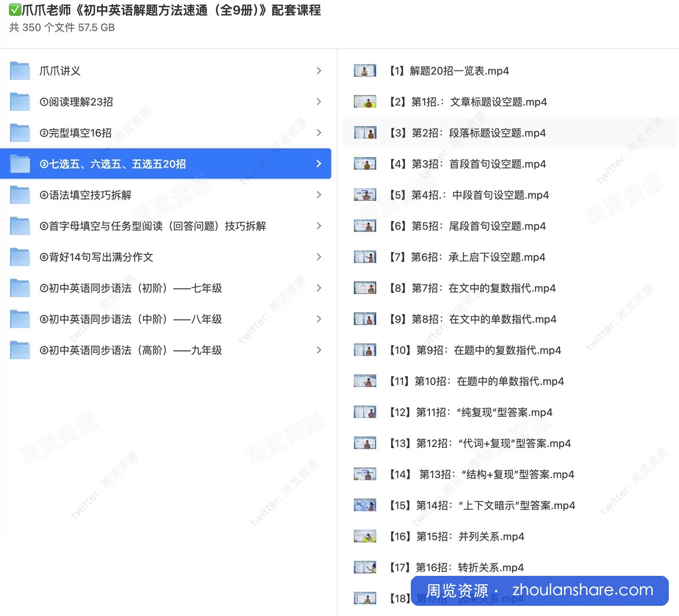Click the 周览资源 zhoulanshare.com banner
Viewport: 679px width, 616px height.
pos(540,591)
